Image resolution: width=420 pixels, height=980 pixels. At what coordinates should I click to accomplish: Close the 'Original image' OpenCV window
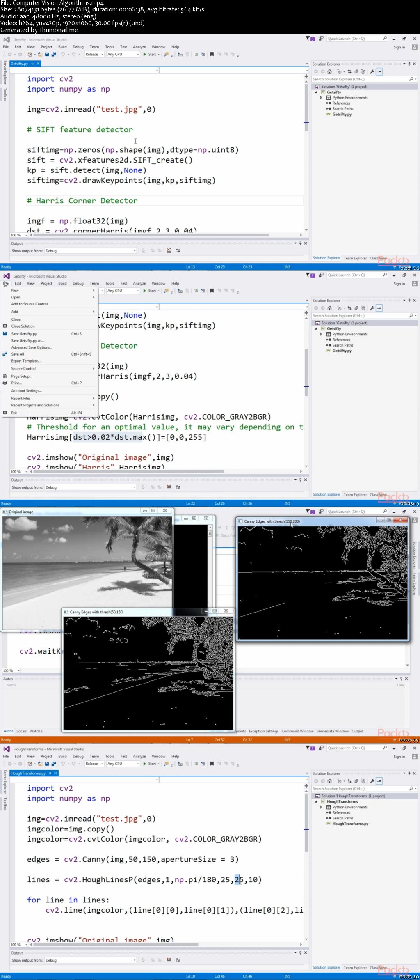point(164,511)
